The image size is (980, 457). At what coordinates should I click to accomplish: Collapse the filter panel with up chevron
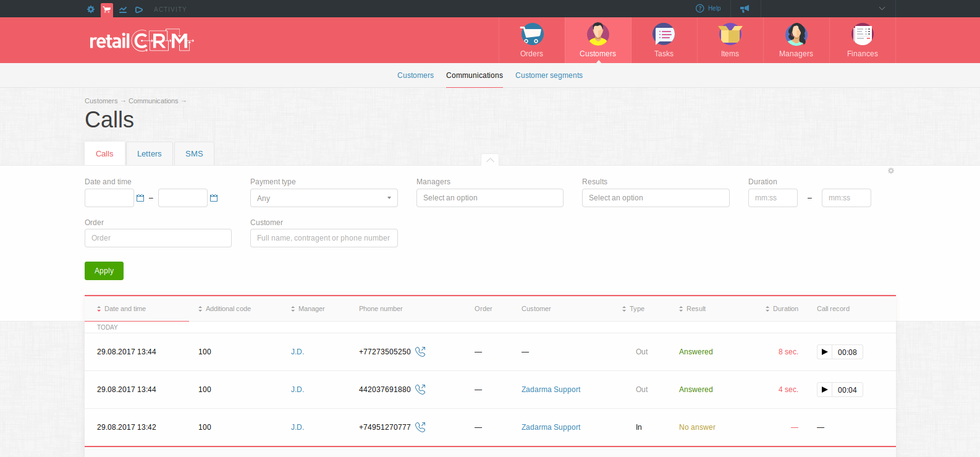click(490, 160)
